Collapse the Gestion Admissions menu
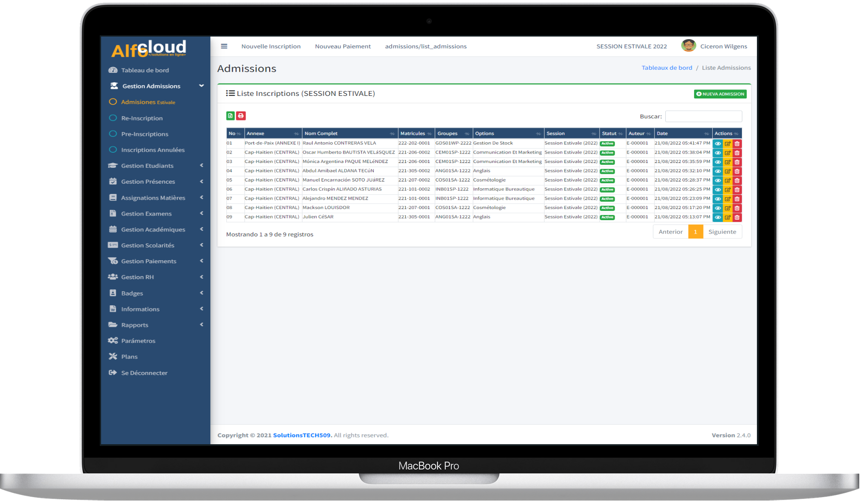The height and width of the screenshot is (504, 861). click(x=151, y=86)
